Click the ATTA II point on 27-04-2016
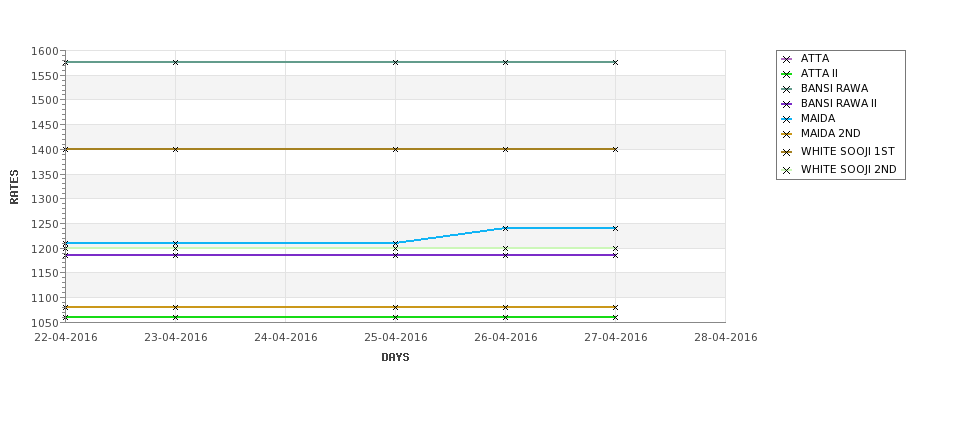Viewport: 975px width, 429px height. click(616, 317)
